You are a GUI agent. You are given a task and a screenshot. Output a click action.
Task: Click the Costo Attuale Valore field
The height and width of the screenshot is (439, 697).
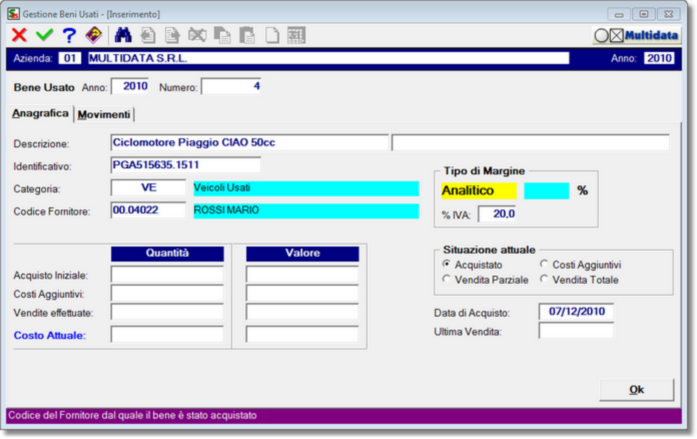[x=302, y=334]
